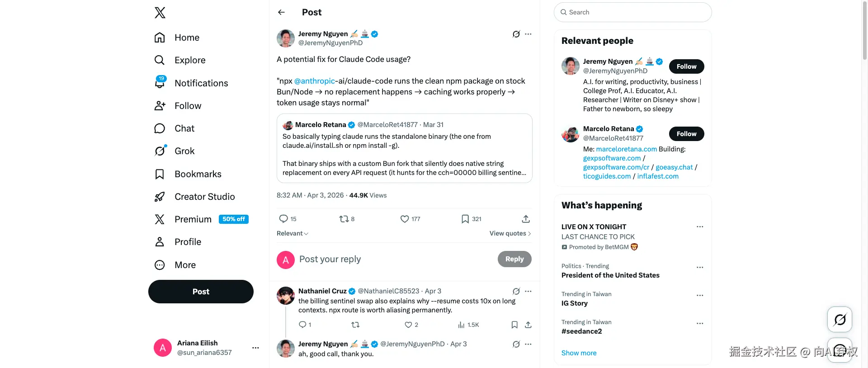The width and height of the screenshot is (868, 368).
Task: Open account menu dots beside Ariana Eilish
Action: tap(255, 348)
